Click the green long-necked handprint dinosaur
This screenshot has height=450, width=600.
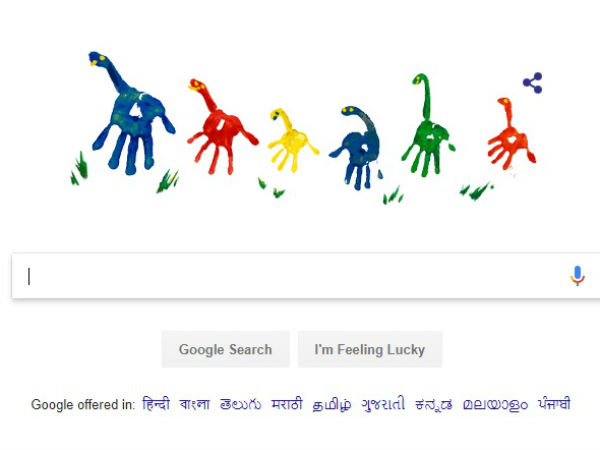click(428, 126)
